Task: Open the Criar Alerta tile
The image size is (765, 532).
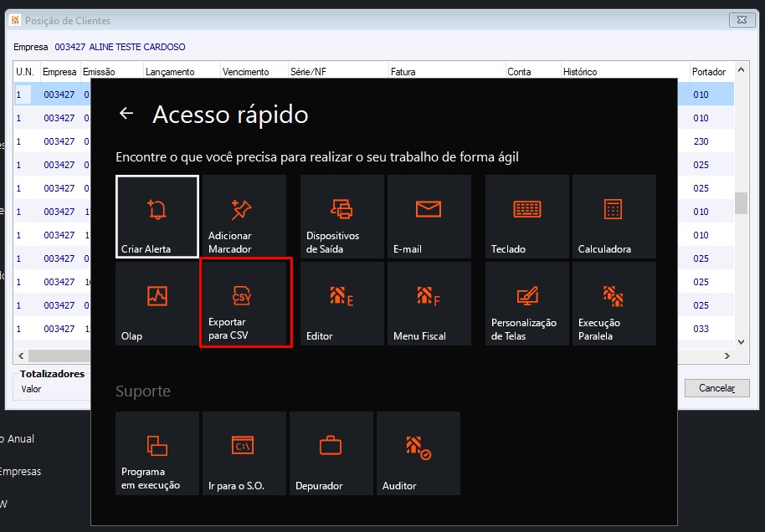Action: click(157, 217)
